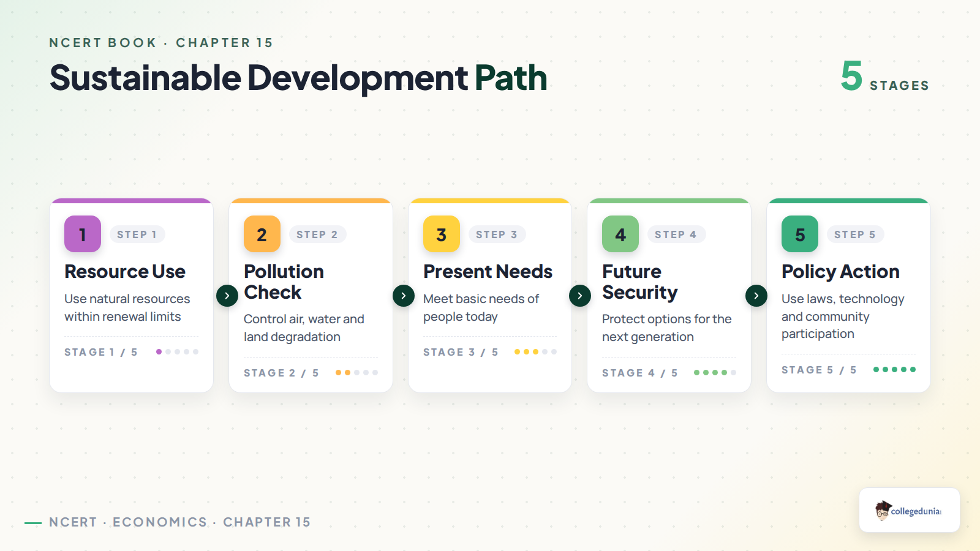Click 'Use laws, technology and community participation' text
980x551 pixels.
tap(843, 317)
